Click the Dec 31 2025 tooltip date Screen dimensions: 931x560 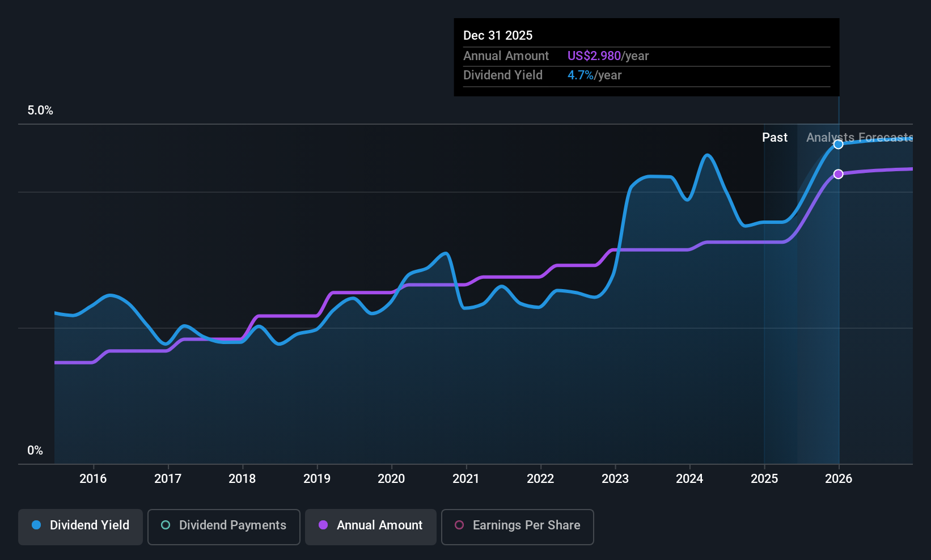click(x=498, y=36)
